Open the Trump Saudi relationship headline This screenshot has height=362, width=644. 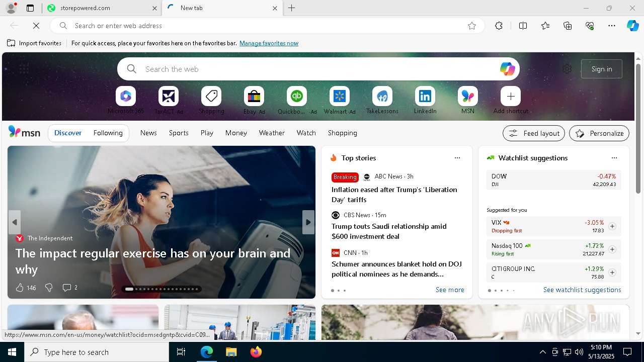(389, 231)
